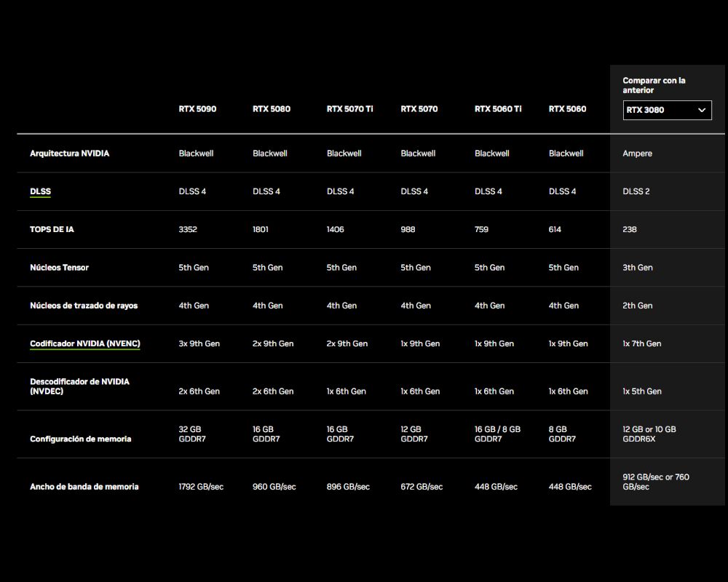This screenshot has height=582, width=728.
Task: Open the Codificador NVIDIA (NVENC) link
Action: coord(84,343)
